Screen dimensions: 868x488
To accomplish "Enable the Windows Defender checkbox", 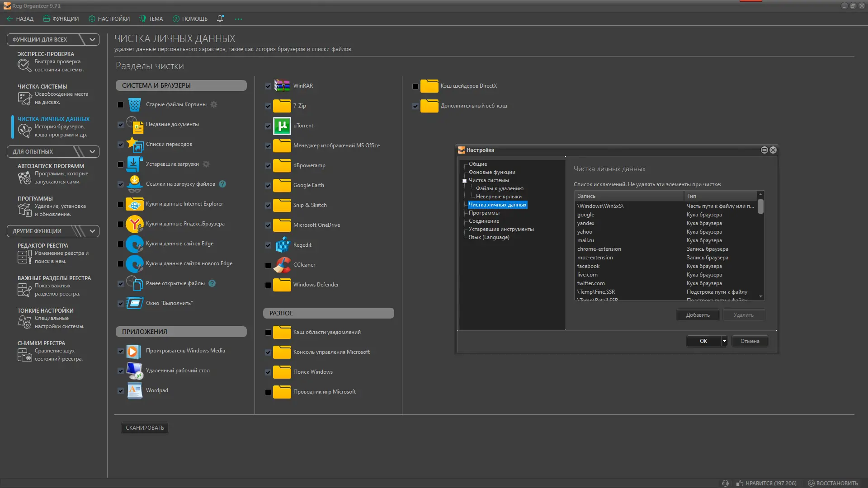I will coord(268,285).
